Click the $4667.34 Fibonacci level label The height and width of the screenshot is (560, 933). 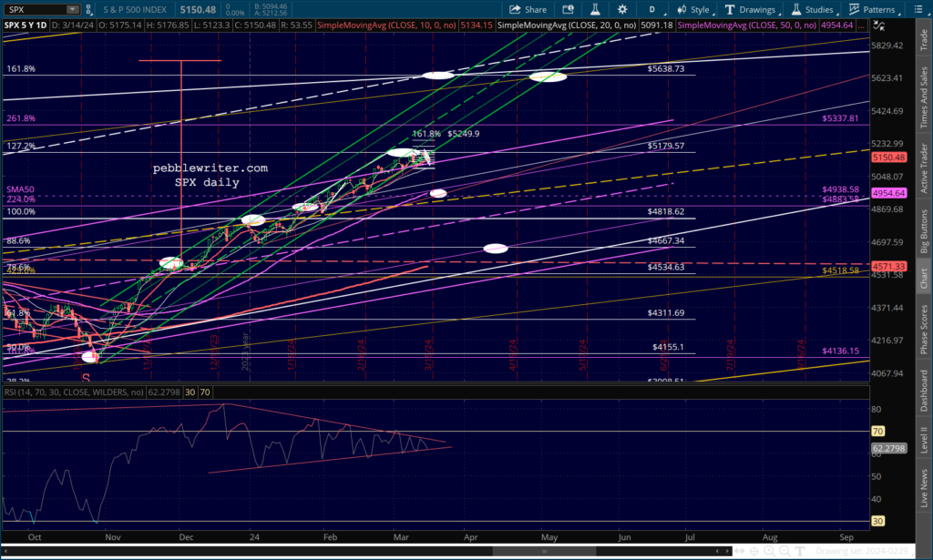coord(666,240)
